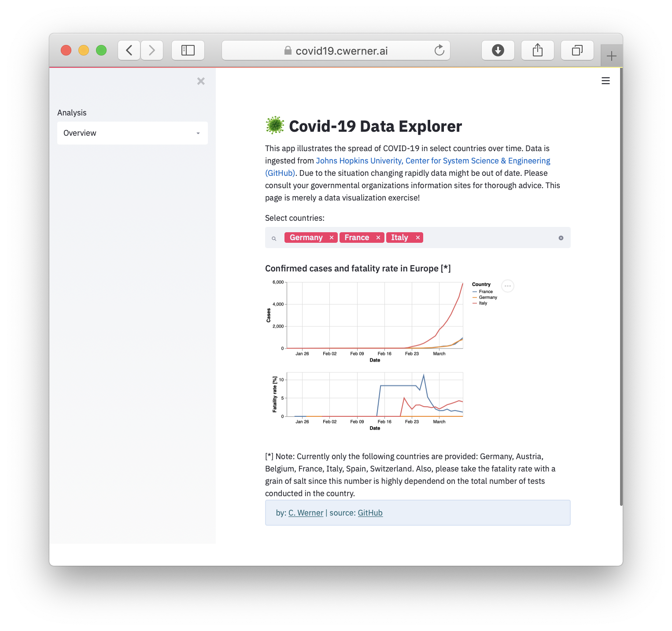Image resolution: width=672 pixels, height=631 pixels.
Task: Open the chart actions ellipsis menu
Action: 508,286
